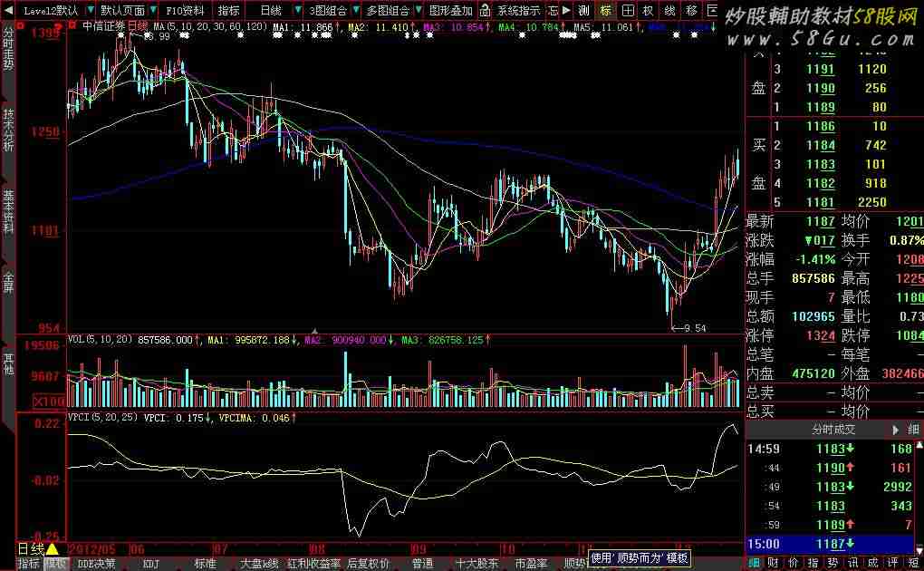Select the 线 drawing-line icon

coord(670,10)
